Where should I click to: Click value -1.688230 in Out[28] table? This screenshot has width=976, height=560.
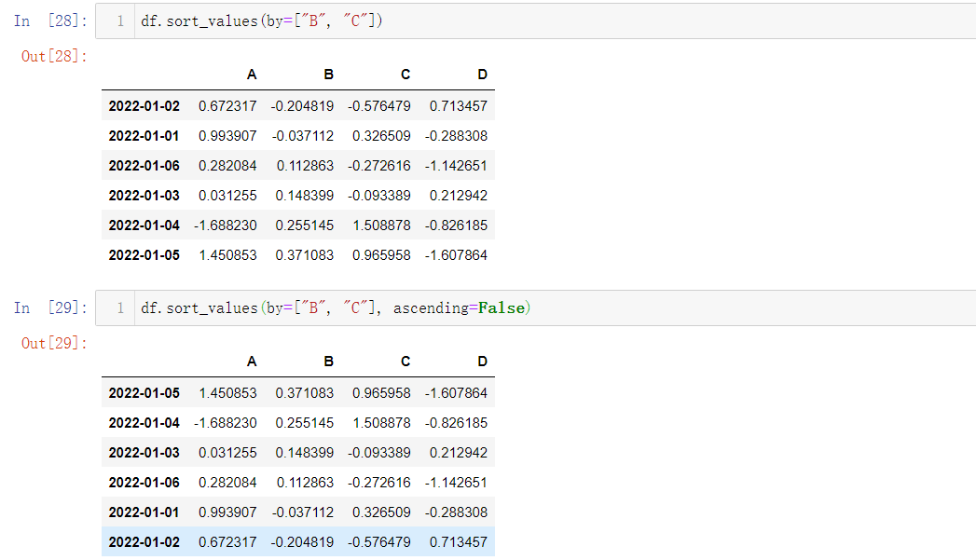(226, 225)
